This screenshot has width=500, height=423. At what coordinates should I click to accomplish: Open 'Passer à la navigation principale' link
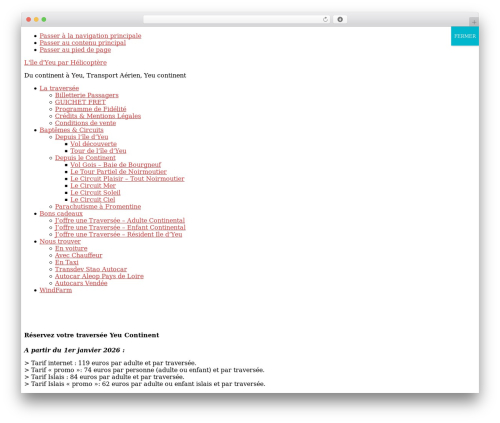(90, 36)
